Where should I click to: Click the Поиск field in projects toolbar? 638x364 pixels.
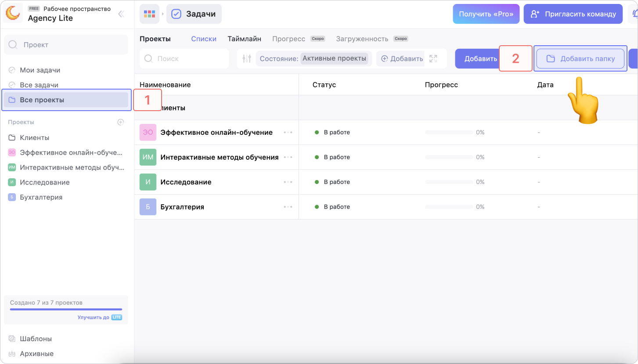pos(184,58)
